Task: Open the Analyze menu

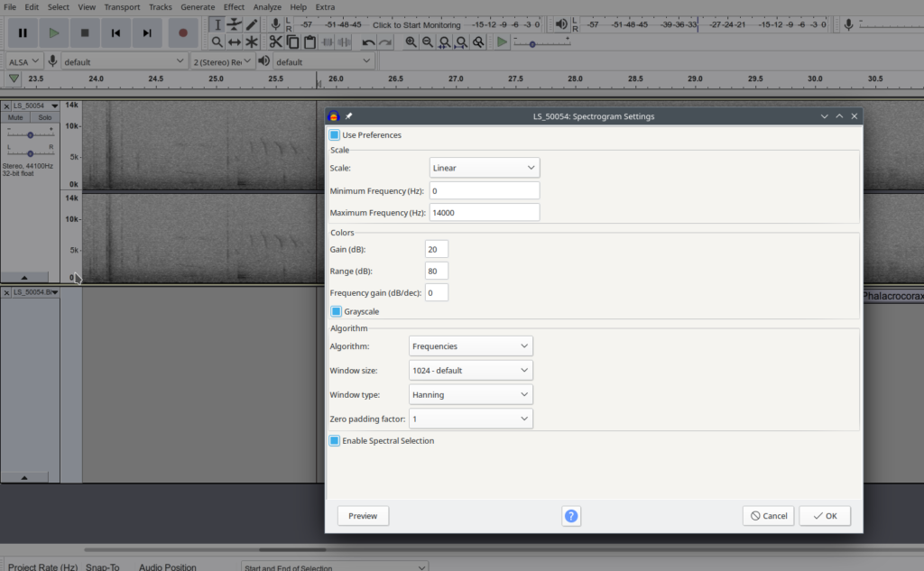Action: point(267,7)
